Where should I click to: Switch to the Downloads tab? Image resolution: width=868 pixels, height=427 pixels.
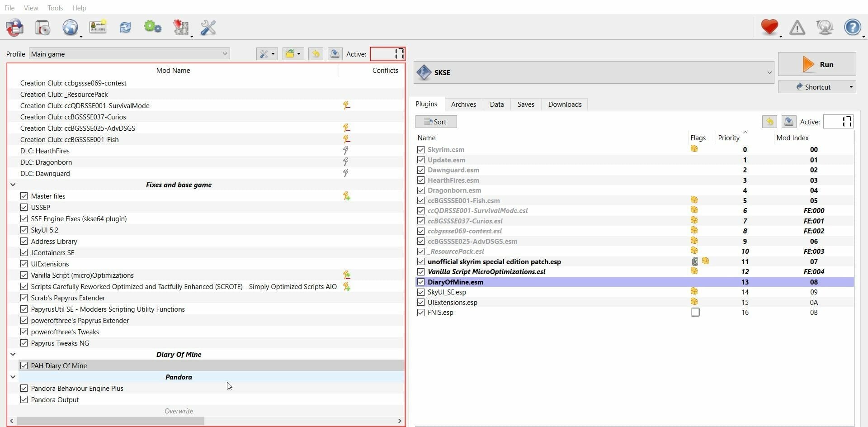565,104
